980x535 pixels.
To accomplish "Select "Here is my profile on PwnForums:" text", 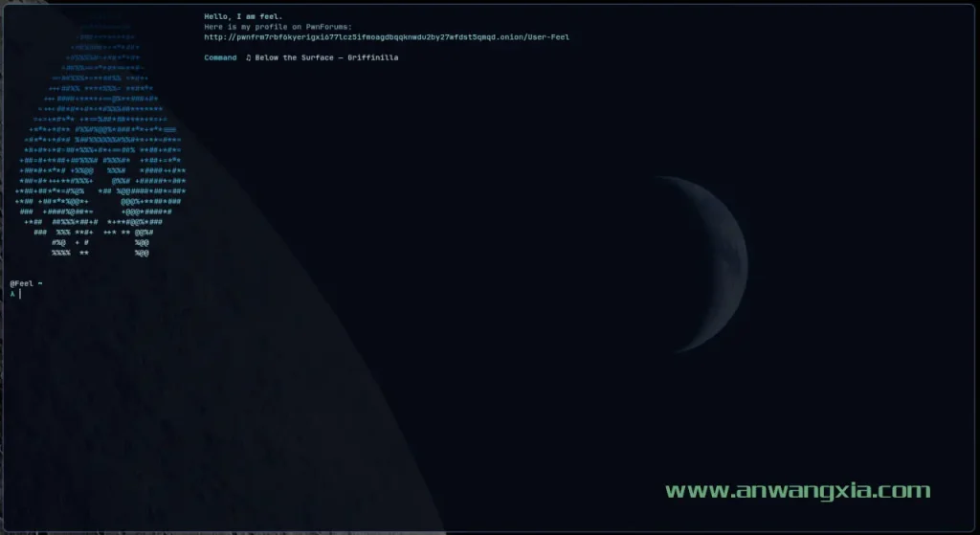I will pos(278,27).
